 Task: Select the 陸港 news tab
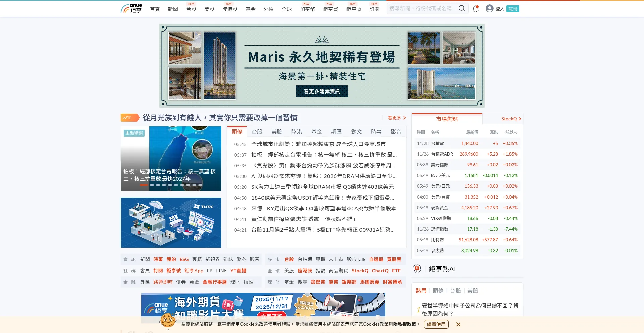(297, 132)
